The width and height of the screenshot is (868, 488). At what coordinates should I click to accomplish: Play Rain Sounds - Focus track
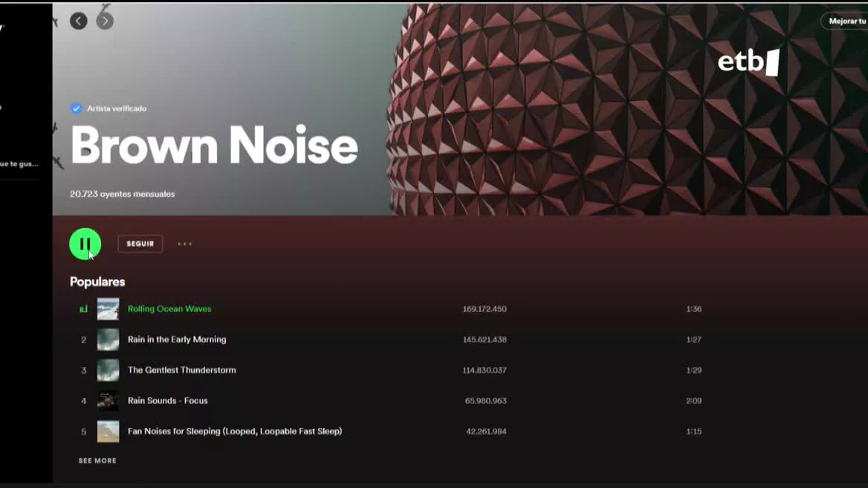[168, 400]
